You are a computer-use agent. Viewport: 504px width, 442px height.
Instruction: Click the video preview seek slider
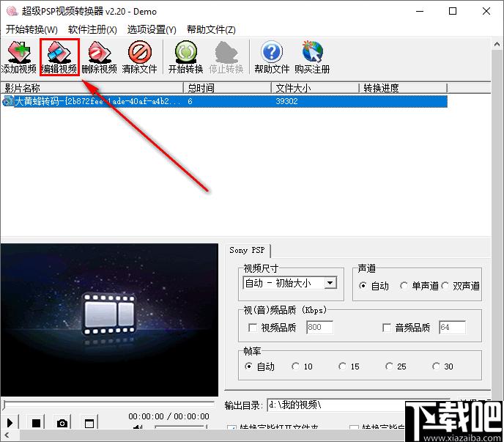point(108,404)
